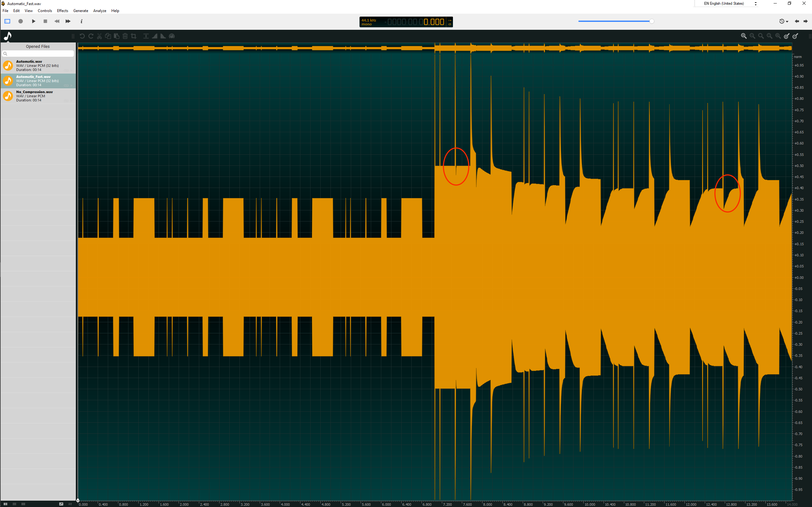Click the horizontal zoom in magnifier
This screenshot has width=812, height=507.
[743, 36]
